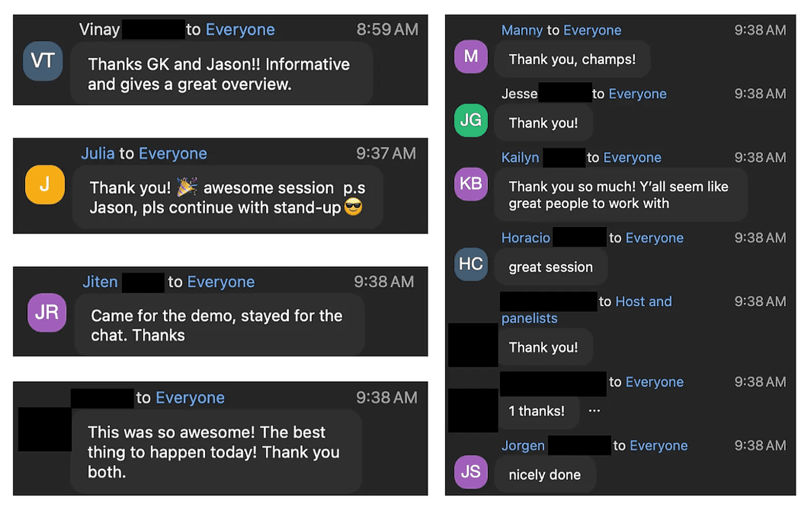
Task: Click 'Everyone' next to Vinay's name
Action: pos(240,30)
